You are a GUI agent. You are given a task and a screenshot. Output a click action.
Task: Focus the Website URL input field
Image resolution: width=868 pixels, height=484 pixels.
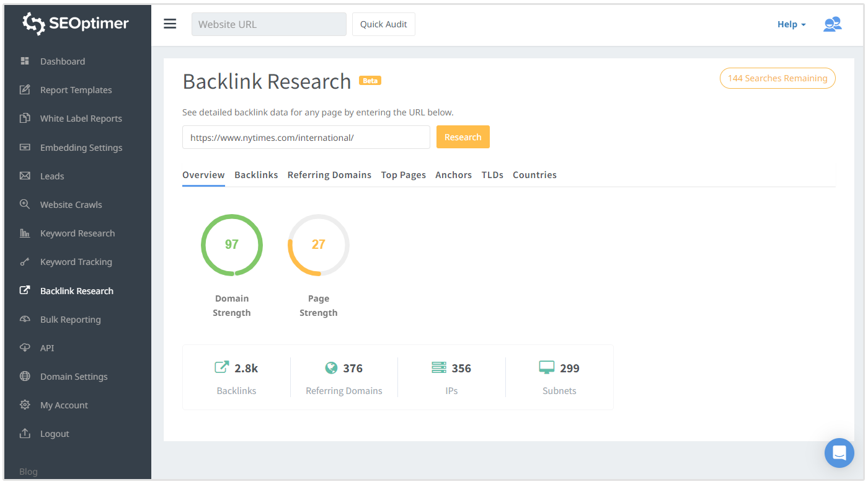pyautogui.click(x=268, y=24)
